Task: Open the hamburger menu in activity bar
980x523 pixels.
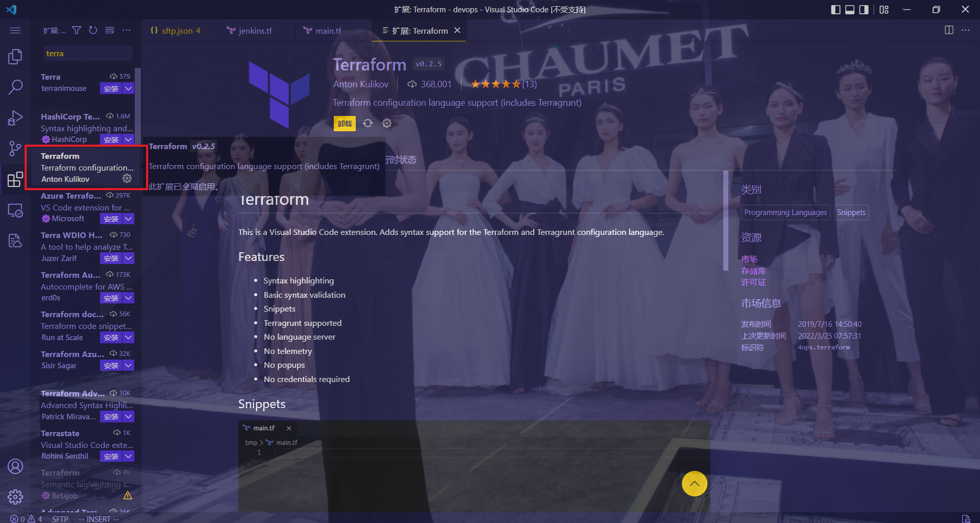Action: click(15, 31)
